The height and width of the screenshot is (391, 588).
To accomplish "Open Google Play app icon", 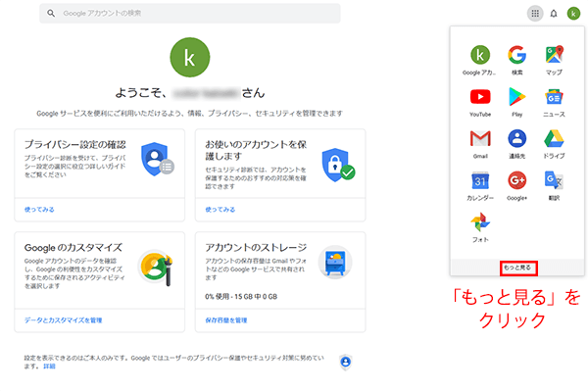I will pyautogui.click(x=517, y=102).
